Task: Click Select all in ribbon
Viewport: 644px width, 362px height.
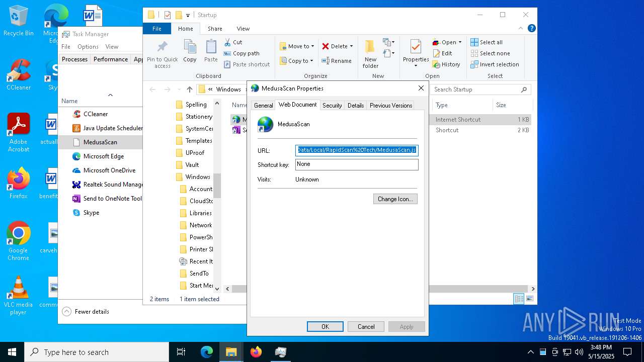Action: [487, 42]
